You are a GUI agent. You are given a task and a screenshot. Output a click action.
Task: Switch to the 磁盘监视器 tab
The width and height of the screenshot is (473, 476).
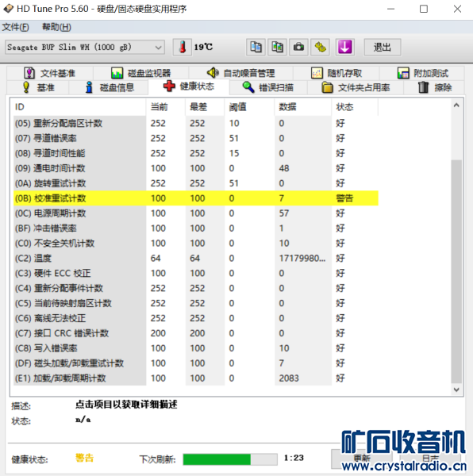(x=140, y=73)
